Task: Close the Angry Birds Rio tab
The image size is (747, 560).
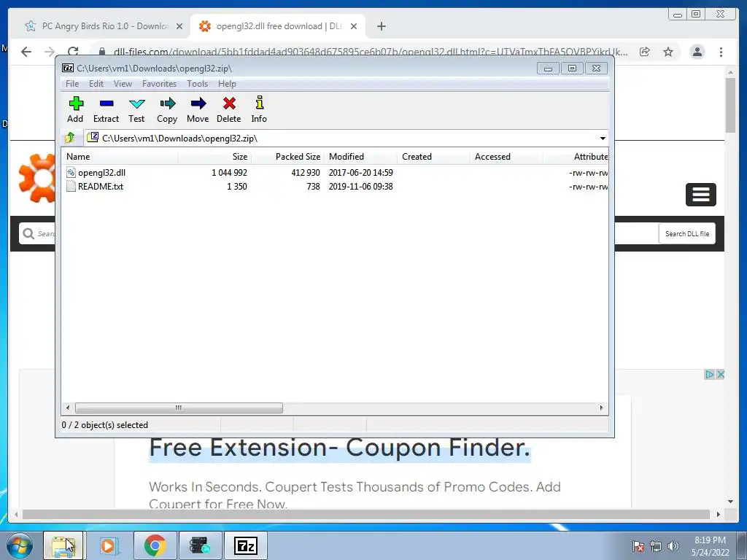Action: [179, 26]
